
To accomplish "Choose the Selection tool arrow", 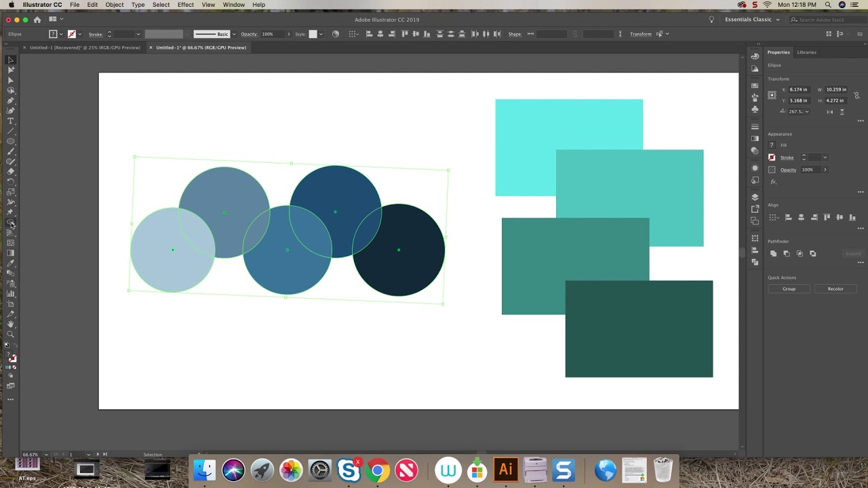I will 10,60.
